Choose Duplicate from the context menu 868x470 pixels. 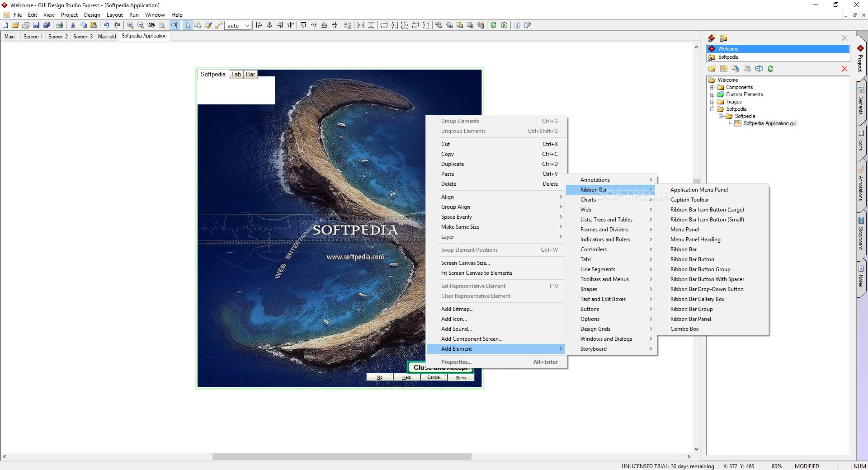tap(496, 164)
